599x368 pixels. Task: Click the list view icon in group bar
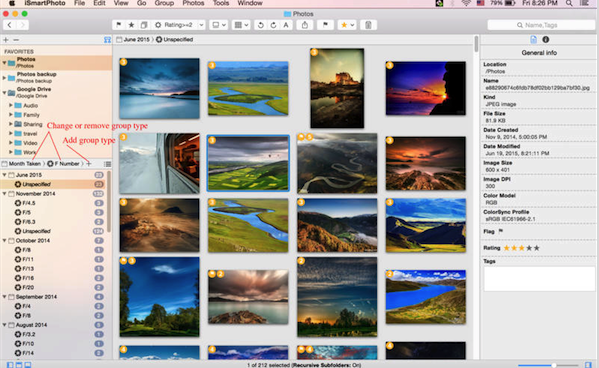point(108,164)
